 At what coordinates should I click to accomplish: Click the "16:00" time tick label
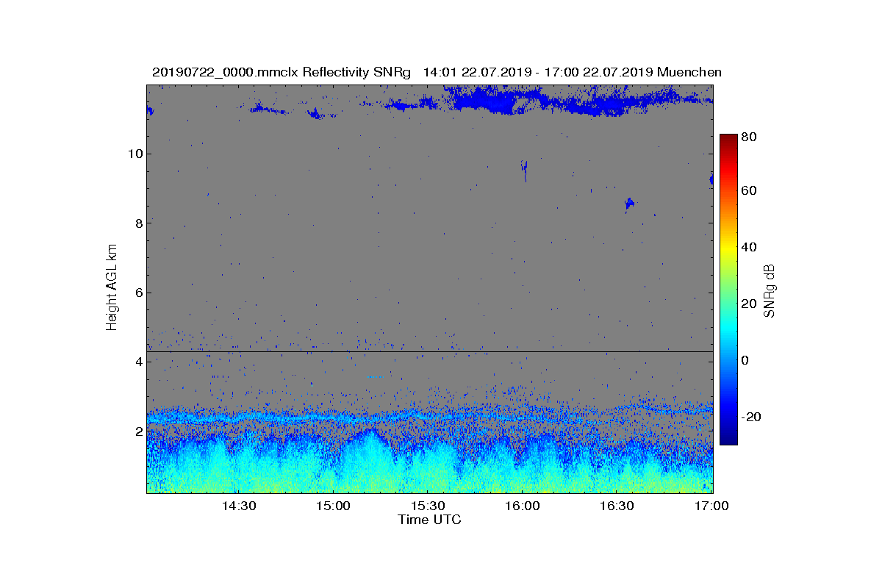(523, 506)
